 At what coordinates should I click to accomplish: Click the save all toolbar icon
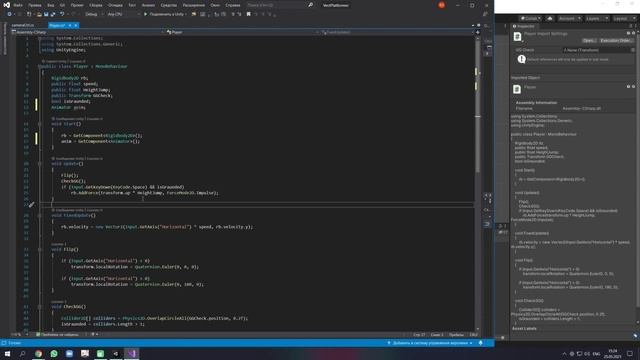point(53,14)
